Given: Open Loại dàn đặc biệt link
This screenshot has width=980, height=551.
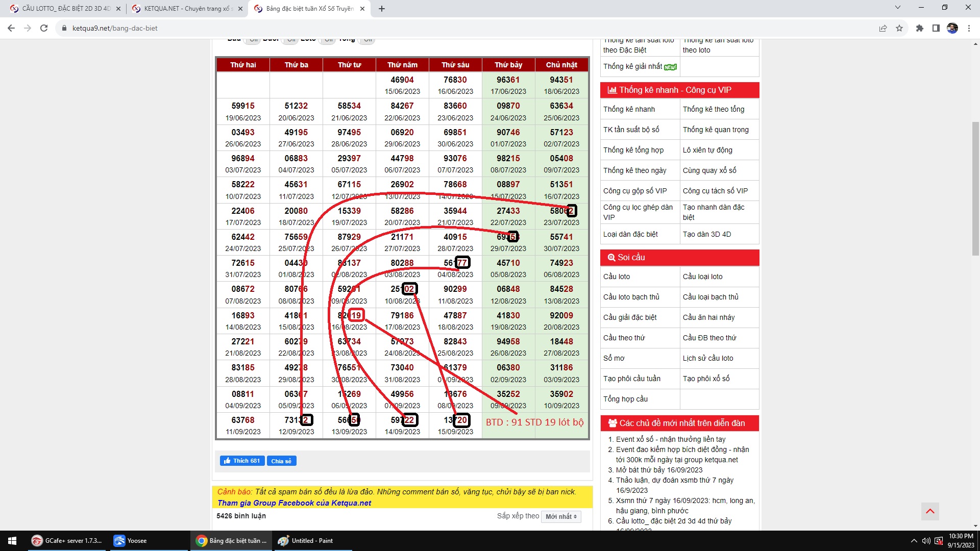Looking at the screenshot, I should tap(630, 234).
